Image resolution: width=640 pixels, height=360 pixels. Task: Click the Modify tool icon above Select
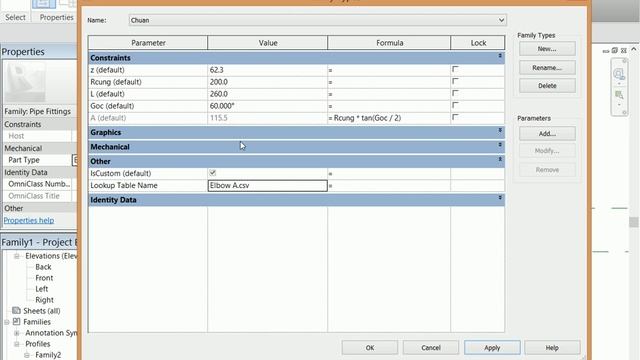click(44, 4)
